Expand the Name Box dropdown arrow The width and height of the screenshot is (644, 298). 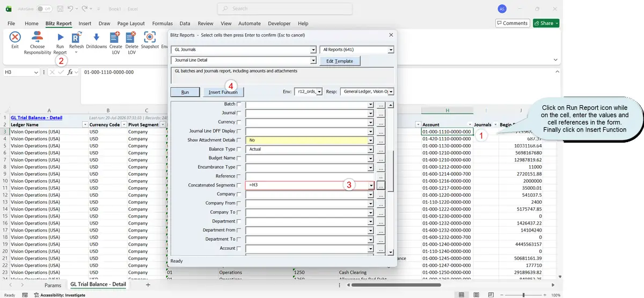pos(36,72)
